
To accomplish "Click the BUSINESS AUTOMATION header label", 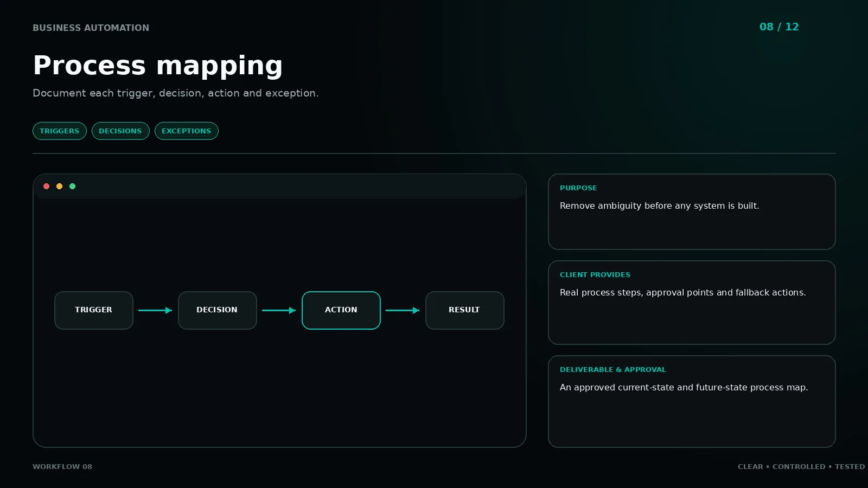I will tap(91, 28).
